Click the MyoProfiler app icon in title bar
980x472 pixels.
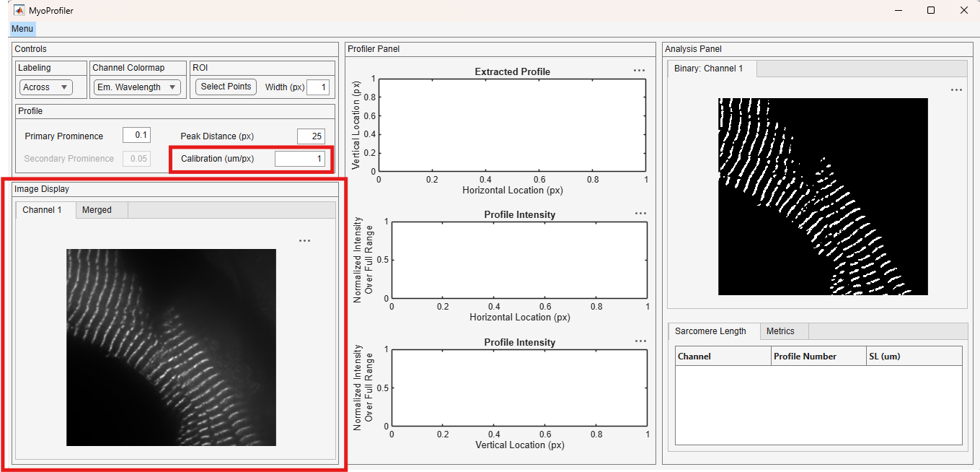click(19, 10)
